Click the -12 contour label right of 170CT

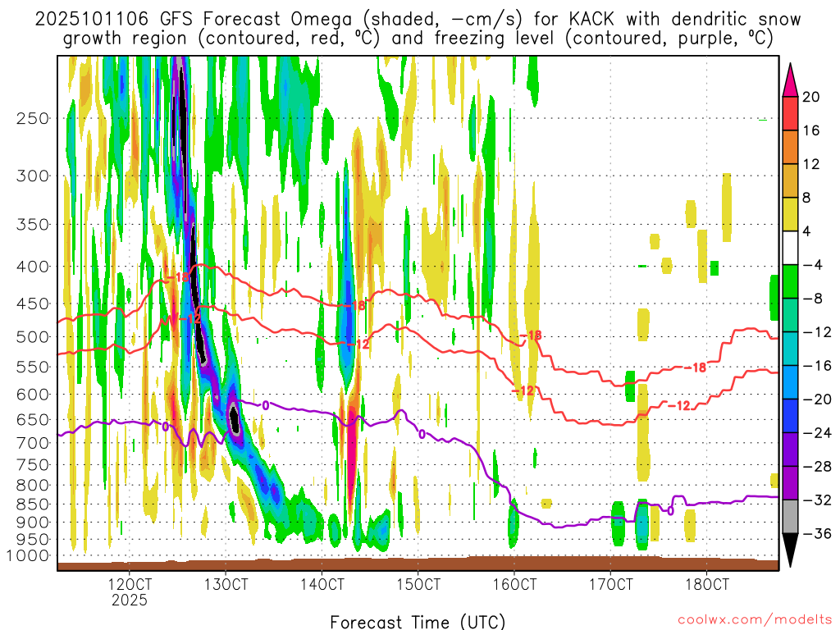(x=679, y=405)
